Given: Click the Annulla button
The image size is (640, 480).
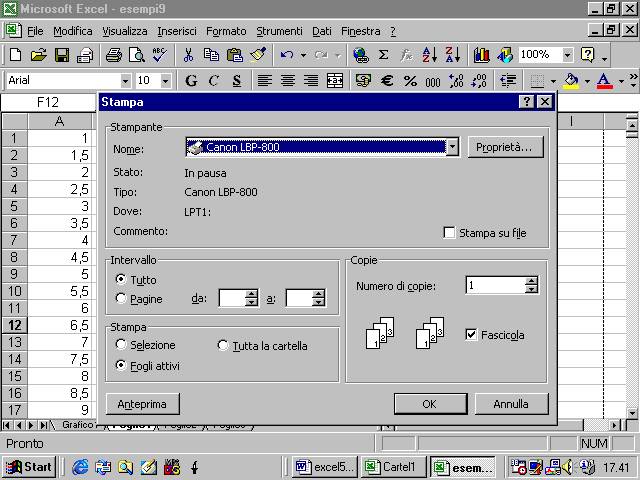Looking at the screenshot, I should [511, 404].
